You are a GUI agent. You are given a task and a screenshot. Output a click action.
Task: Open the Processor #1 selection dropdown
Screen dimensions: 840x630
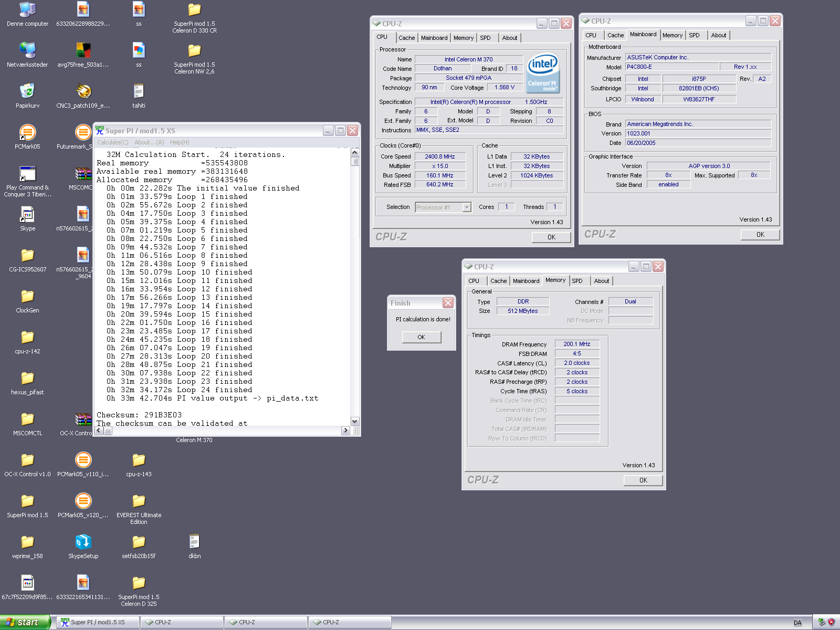point(443,207)
